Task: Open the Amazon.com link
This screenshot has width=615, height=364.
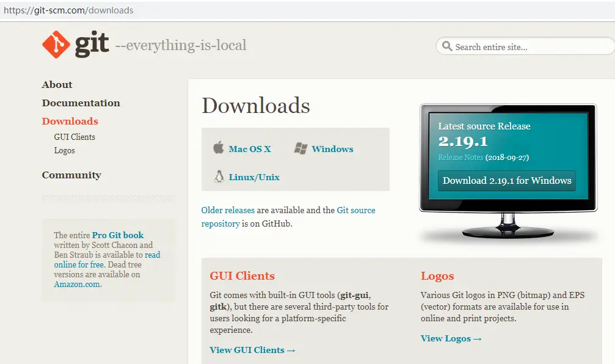Action: pos(78,285)
